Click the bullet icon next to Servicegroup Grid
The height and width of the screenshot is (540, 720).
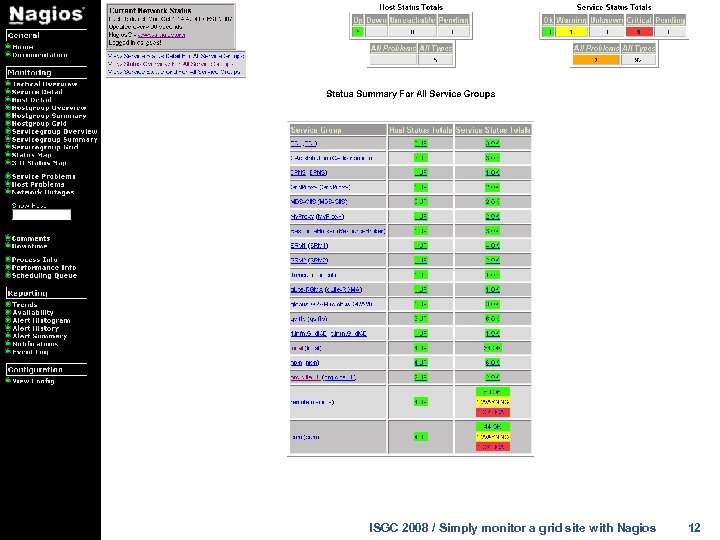point(8,147)
